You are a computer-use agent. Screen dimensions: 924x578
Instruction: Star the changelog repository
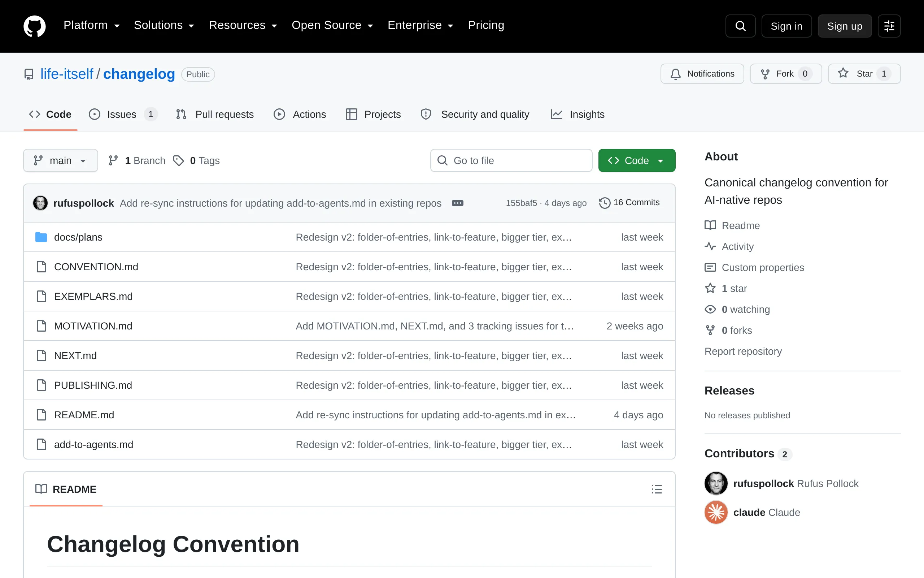click(864, 74)
